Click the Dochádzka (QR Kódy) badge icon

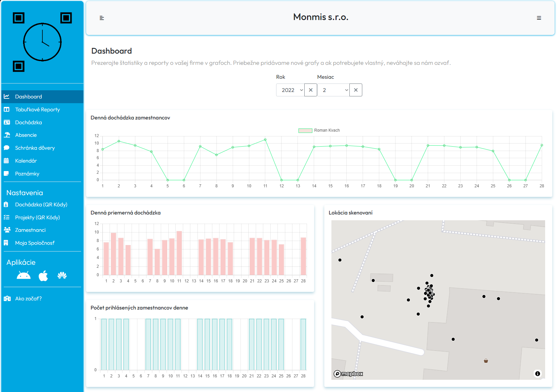6,205
